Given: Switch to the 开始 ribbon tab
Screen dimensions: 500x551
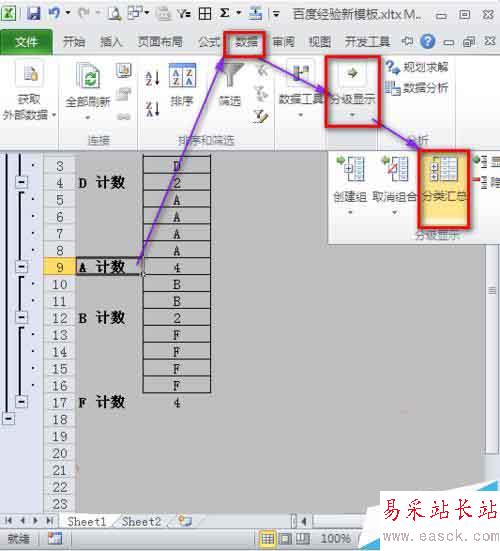Looking at the screenshot, I should 74,42.
